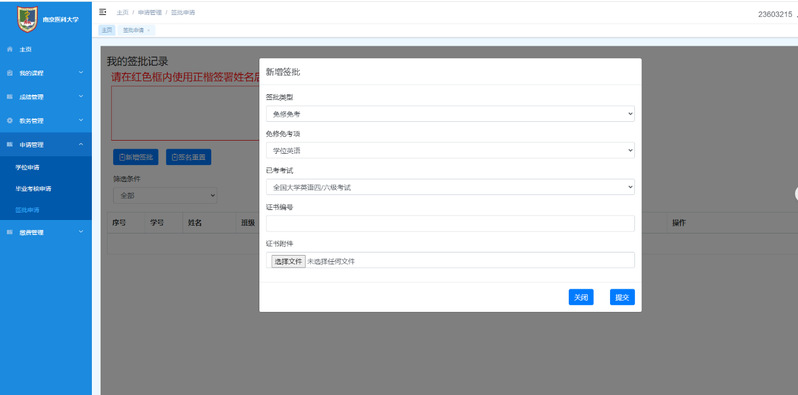Switch to the 主页 page tab
This screenshot has height=395, width=798.
[107, 31]
